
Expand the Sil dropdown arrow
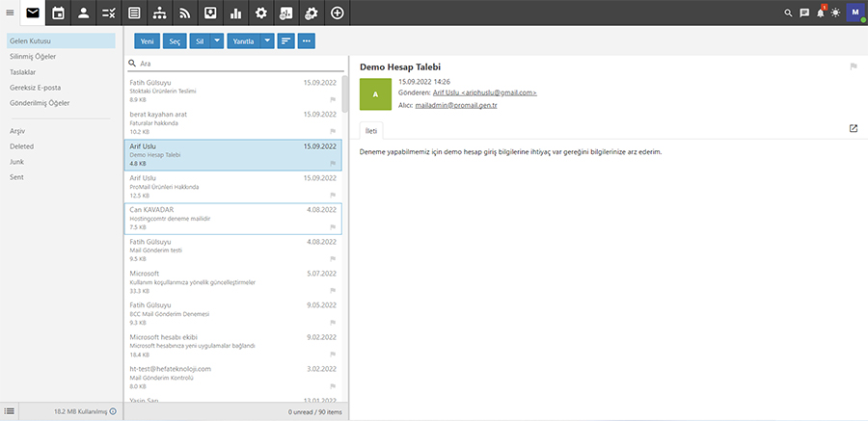[217, 41]
